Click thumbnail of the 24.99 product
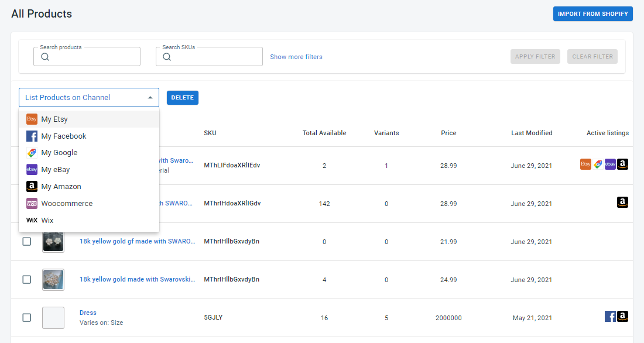The width and height of the screenshot is (644, 343). click(53, 279)
